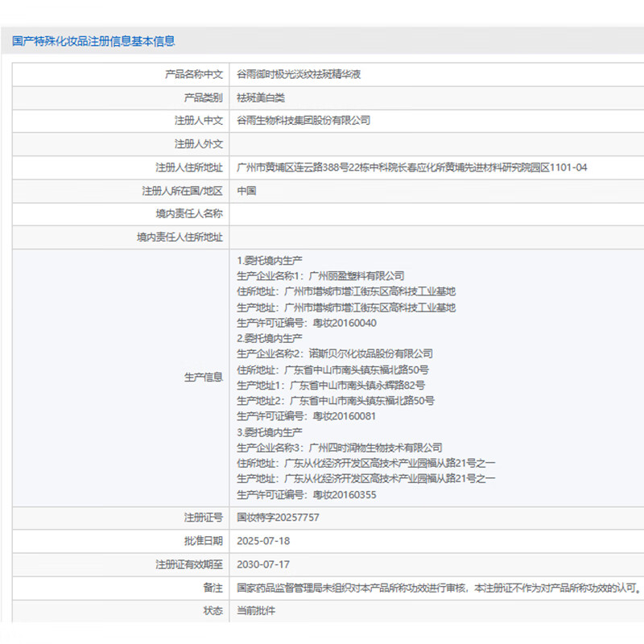Click the 生产信息 row label
Screen dimensions: 644x644
[x=204, y=377]
